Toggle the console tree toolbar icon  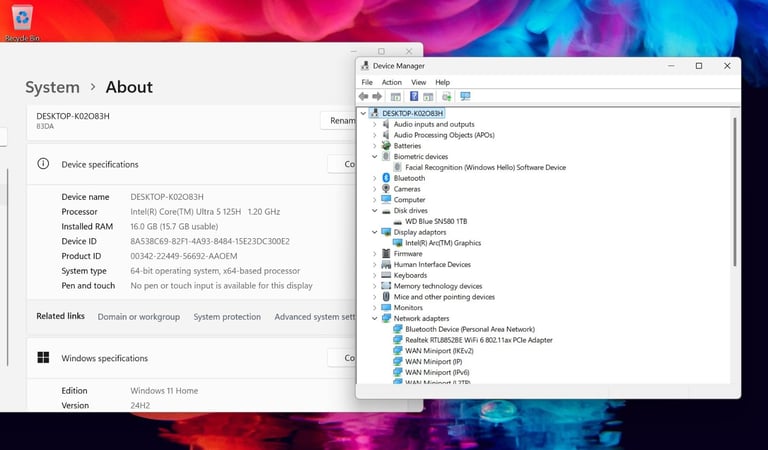[x=396, y=96]
